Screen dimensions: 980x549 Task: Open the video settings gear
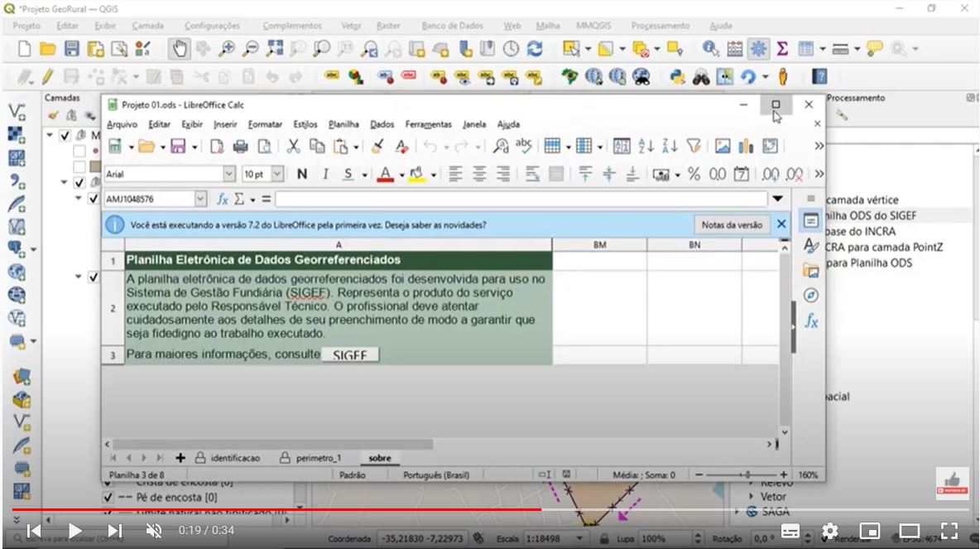pyautogui.click(x=829, y=532)
